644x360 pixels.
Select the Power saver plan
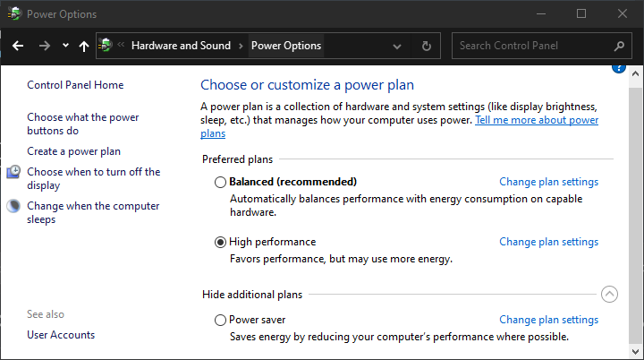pos(220,320)
